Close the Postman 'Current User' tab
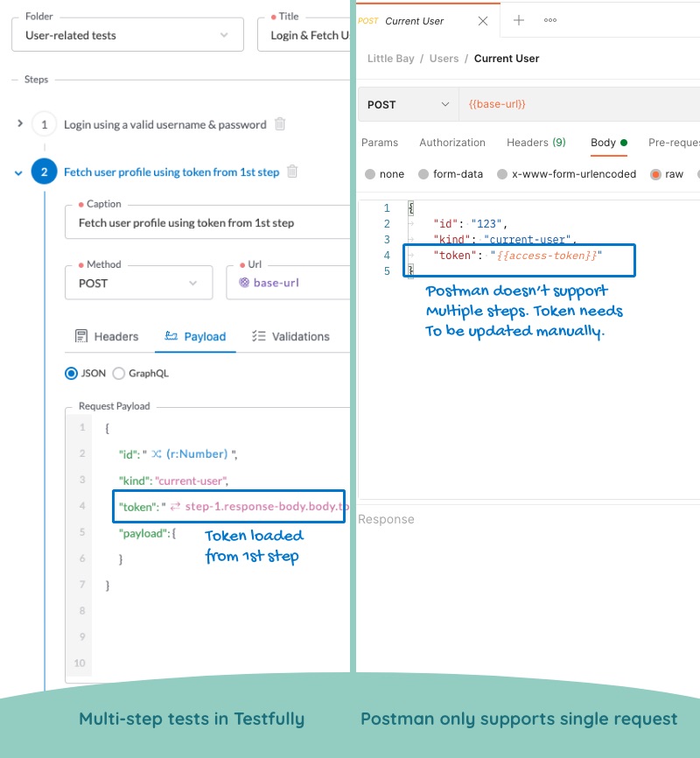 (x=482, y=21)
